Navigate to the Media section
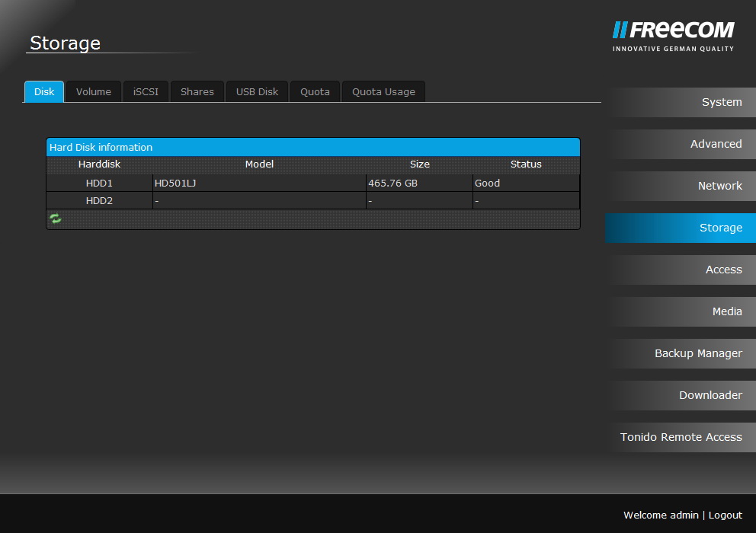This screenshot has height=533, width=756. pos(681,311)
